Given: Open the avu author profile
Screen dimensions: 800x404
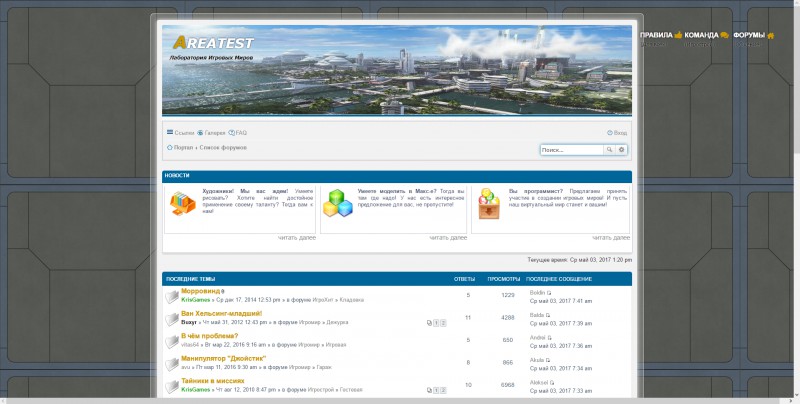Looking at the screenshot, I should [x=185, y=367].
